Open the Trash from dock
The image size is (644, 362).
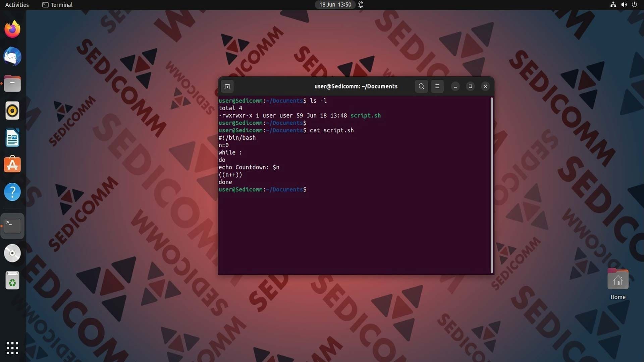click(12, 280)
